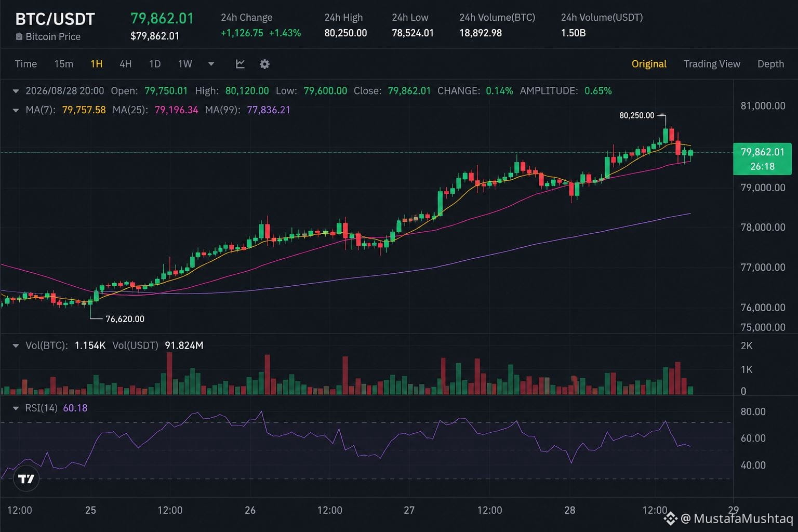798x532 pixels.
Task: Click the 24h Volume(BTC) value 18,892.98
Action: coord(481,33)
